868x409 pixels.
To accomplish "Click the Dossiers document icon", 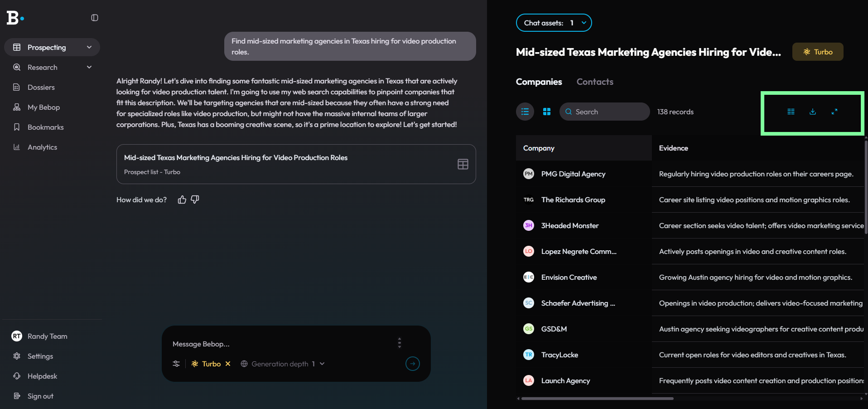I will pos(17,87).
